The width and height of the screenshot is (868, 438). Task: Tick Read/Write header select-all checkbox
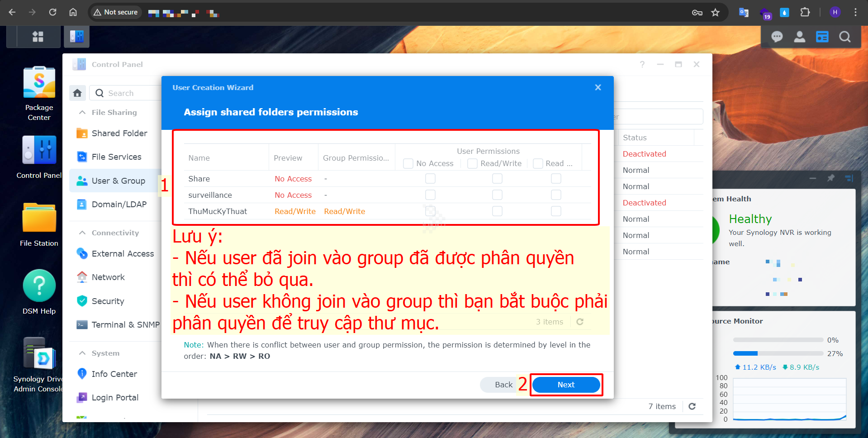pos(472,163)
